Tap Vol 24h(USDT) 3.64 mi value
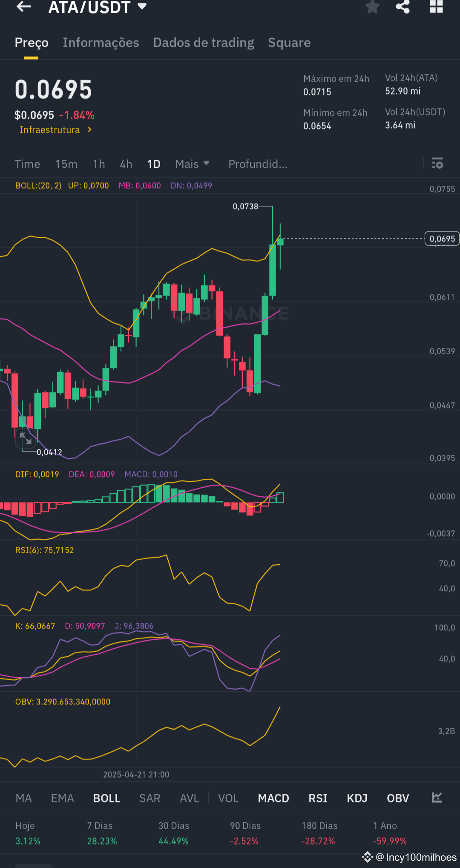The width and height of the screenshot is (460, 868). (400, 125)
